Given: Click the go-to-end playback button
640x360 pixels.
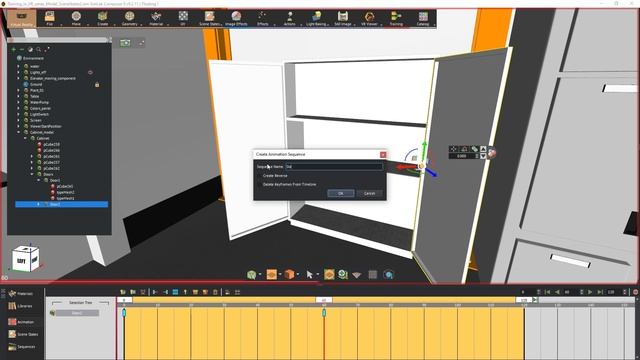Looking at the screenshot, I should click(600, 292).
